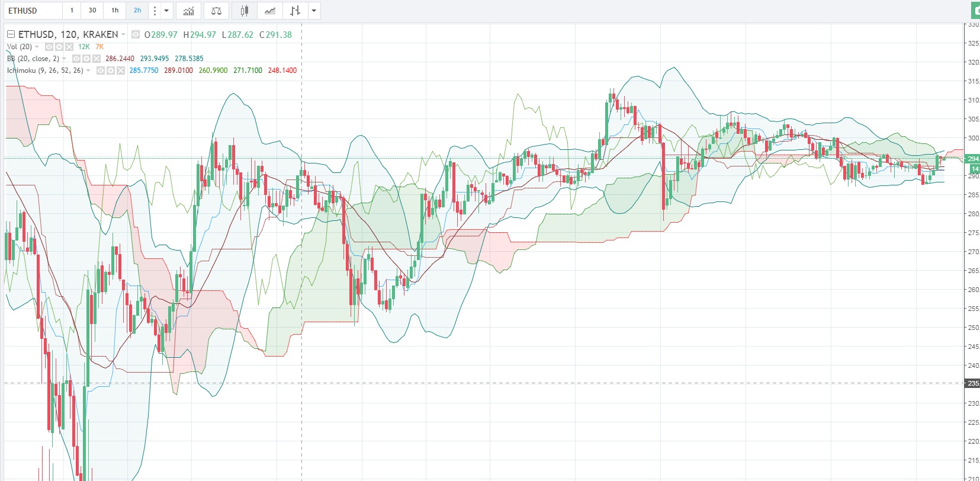Switch to the 1h interval
This screenshot has width=980, height=481.
[115, 11]
